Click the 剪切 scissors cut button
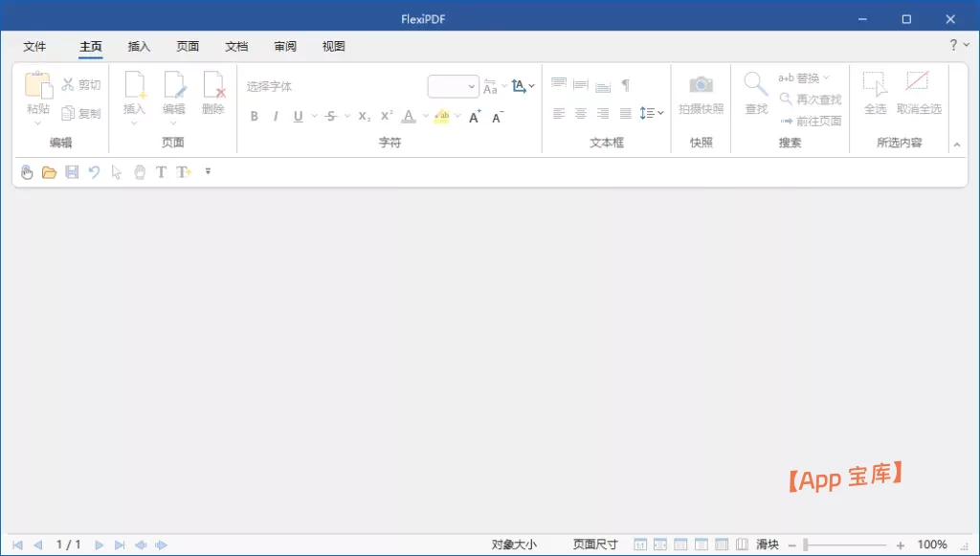Image resolution: width=980 pixels, height=556 pixels. point(81,84)
